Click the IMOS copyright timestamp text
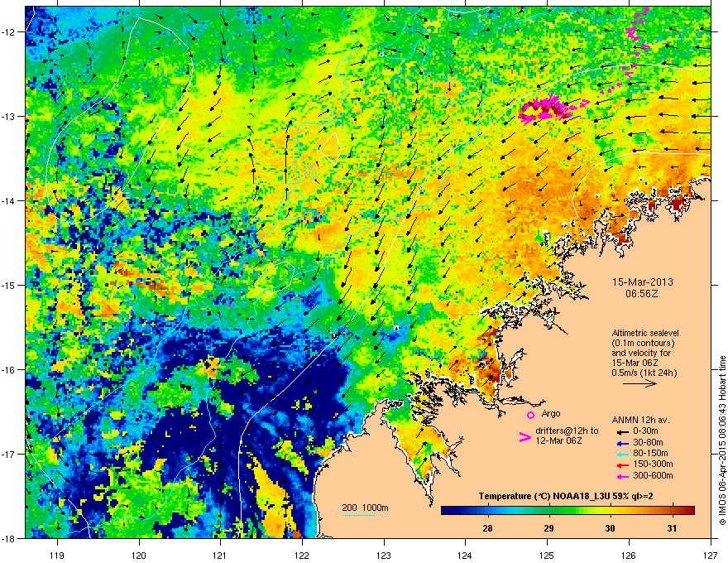 pos(722,440)
